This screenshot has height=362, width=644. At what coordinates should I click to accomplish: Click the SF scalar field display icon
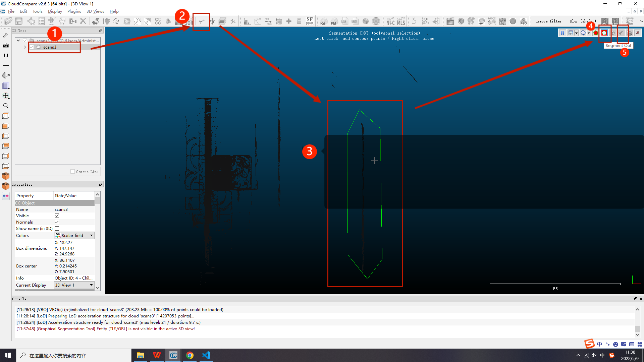[x=310, y=21]
